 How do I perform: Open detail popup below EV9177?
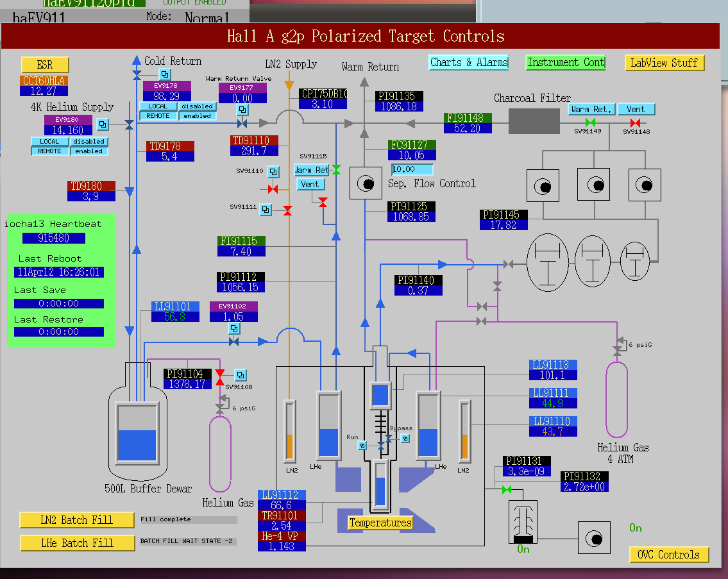tap(242, 110)
